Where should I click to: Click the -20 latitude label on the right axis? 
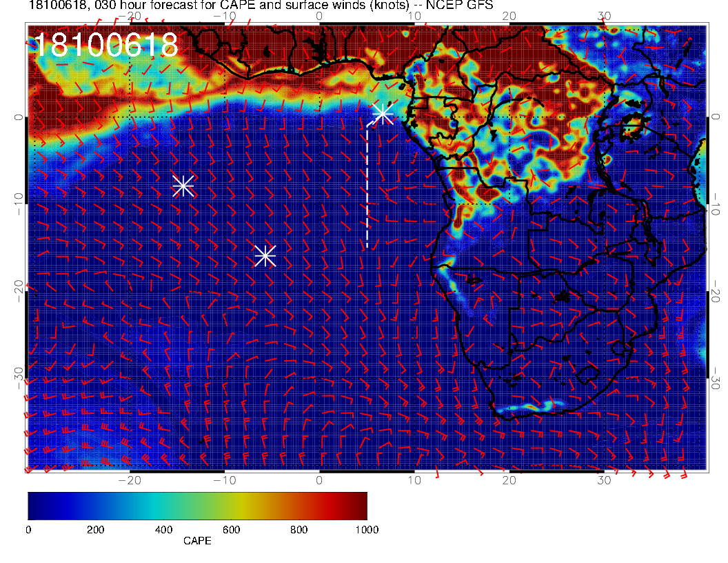coord(716,290)
